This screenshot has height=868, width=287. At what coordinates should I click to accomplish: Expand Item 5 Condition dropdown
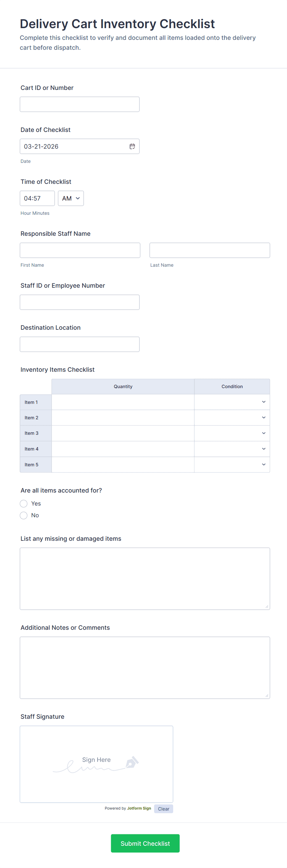[232, 465]
